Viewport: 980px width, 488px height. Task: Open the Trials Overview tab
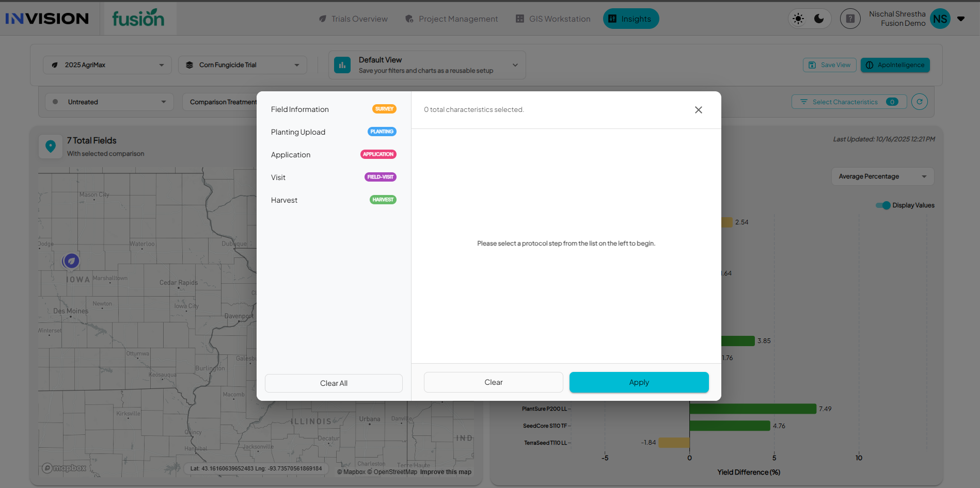(353, 19)
